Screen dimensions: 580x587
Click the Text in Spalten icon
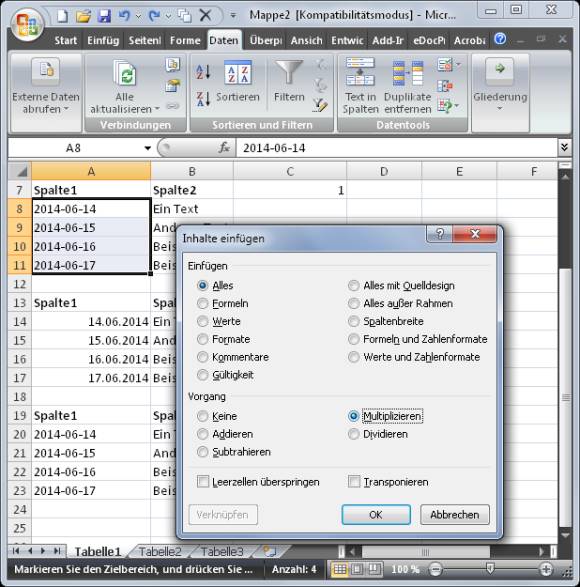(x=360, y=72)
